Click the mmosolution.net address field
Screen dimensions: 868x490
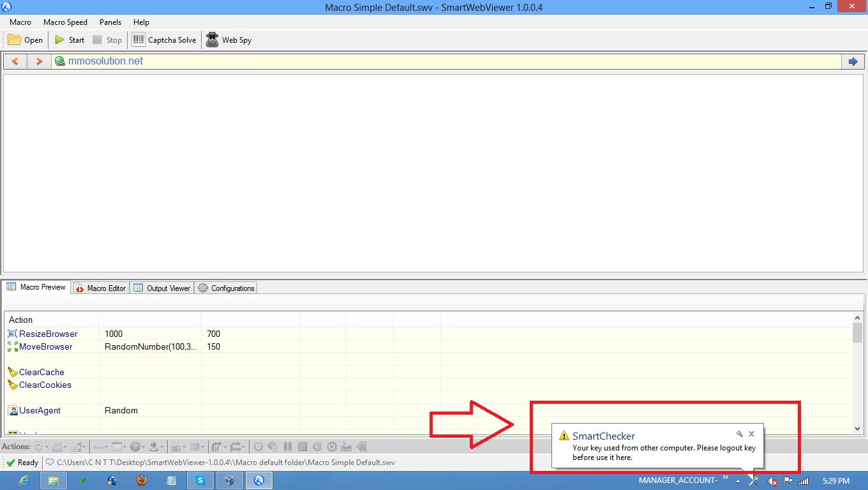pyautogui.click(x=447, y=61)
